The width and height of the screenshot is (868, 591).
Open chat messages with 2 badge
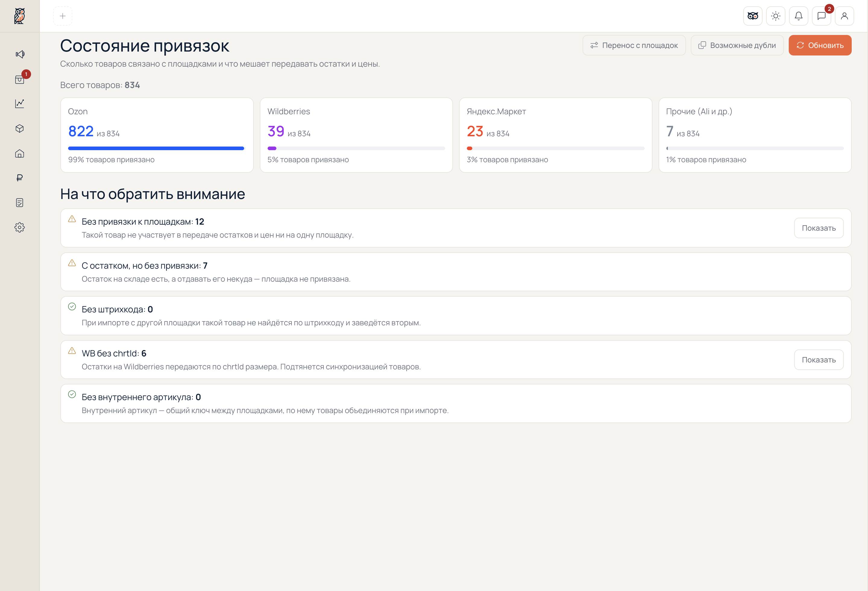(821, 16)
